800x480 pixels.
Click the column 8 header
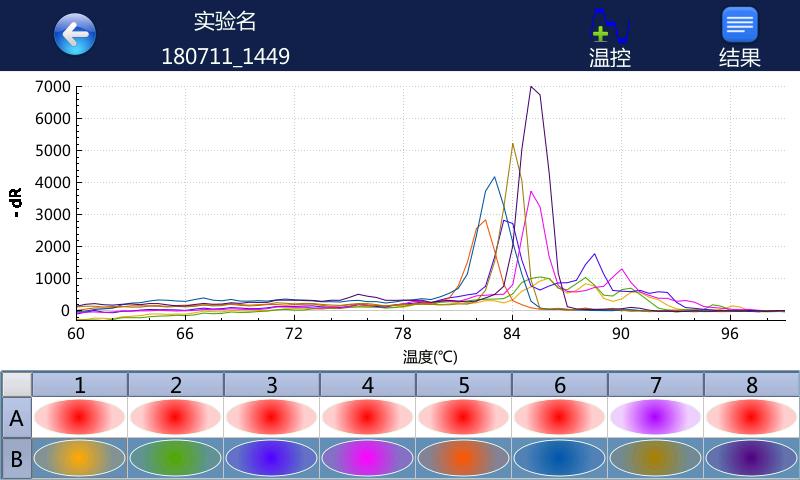(751, 385)
